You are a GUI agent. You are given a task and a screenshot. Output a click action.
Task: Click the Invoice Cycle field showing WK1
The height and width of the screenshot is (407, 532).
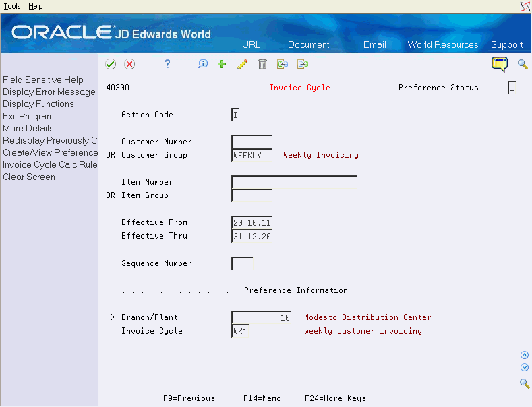point(240,331)
